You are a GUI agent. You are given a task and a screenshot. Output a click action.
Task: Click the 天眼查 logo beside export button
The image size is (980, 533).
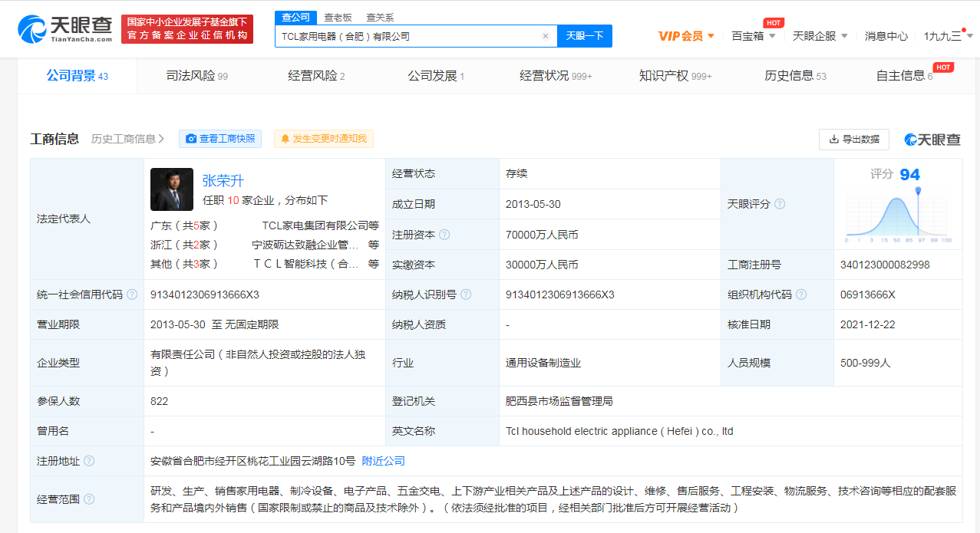pyautogui.click(x=932, y=139)
